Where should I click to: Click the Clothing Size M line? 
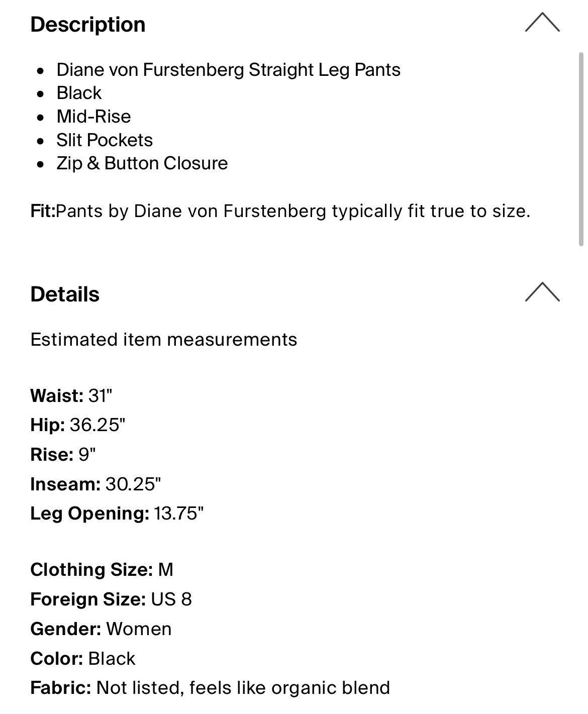pyautogui.click(x=102, y=570)
